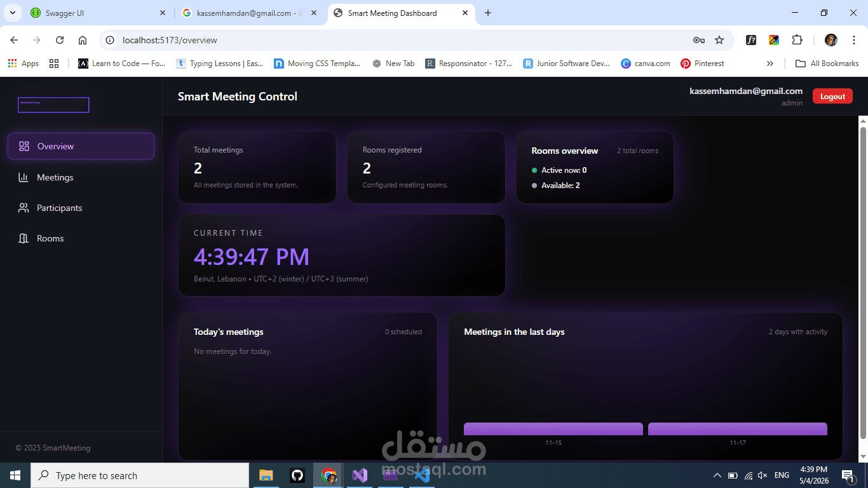Navigate to Rooms in the sidebar

81,238
